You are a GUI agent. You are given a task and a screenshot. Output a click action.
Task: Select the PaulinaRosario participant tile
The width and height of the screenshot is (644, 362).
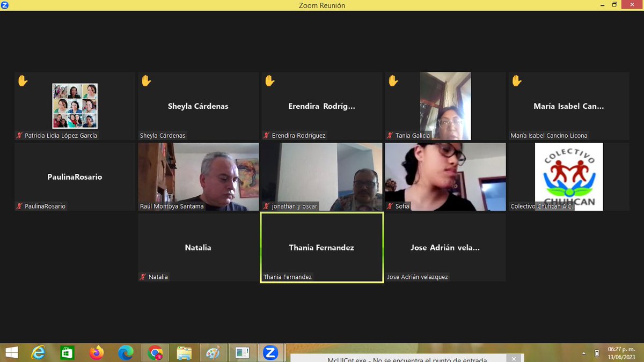pos(75,176)
